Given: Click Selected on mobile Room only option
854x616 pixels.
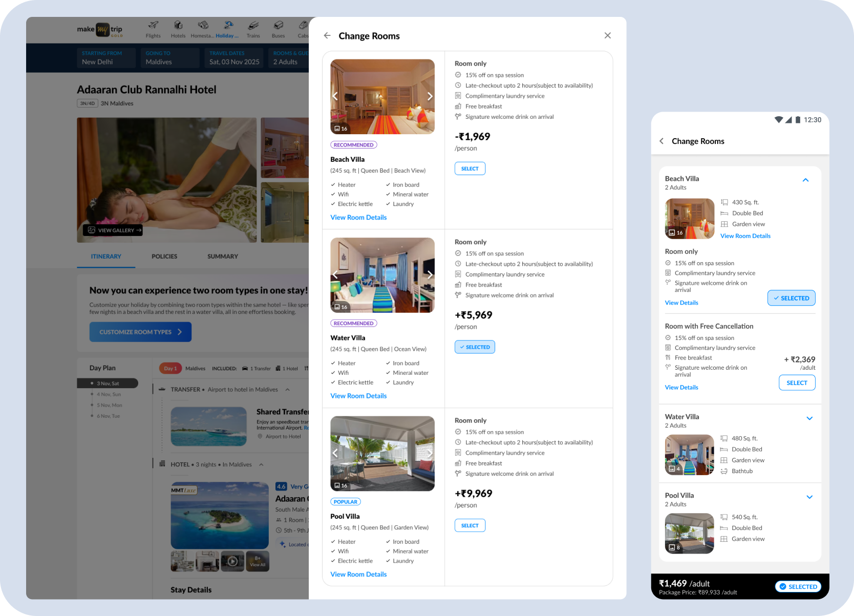Looking at the screenshot, I should [x=792, y=298].
